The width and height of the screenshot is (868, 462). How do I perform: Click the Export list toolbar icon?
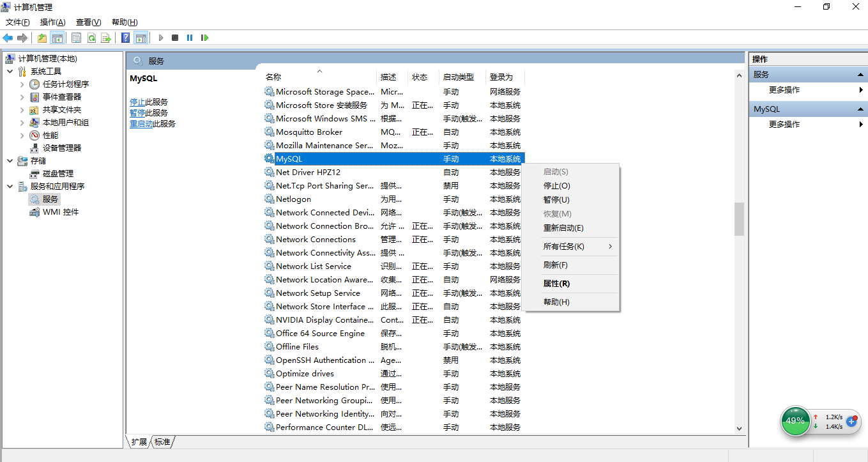click(x=106, y=38)
